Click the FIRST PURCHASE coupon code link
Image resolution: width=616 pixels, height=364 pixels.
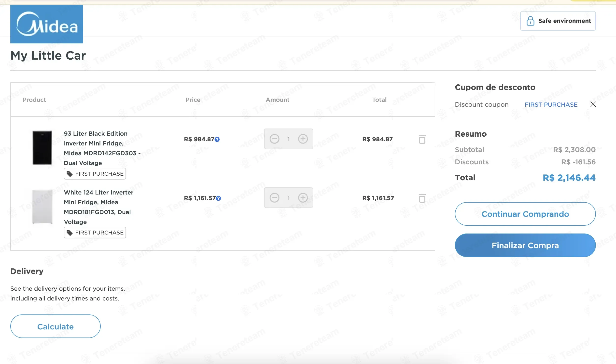pos(551,105)
